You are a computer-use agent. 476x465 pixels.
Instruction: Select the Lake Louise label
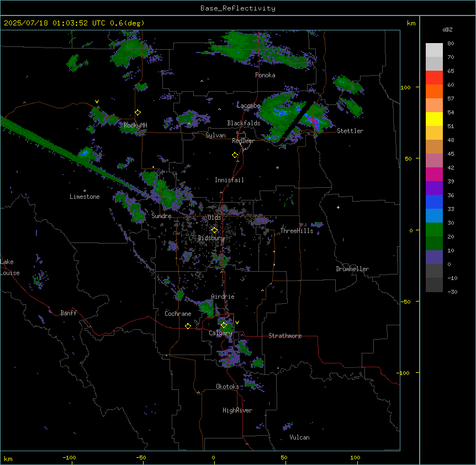coord(10,267)
